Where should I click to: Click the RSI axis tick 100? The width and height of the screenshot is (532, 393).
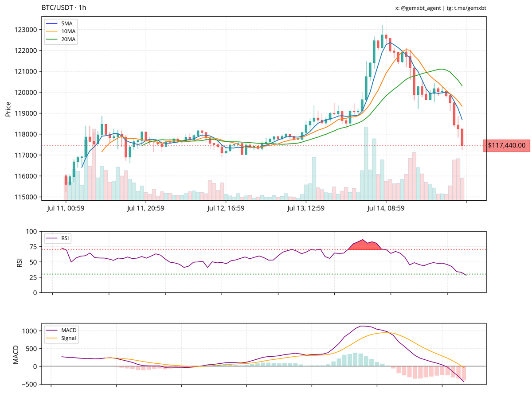[32, 231]
